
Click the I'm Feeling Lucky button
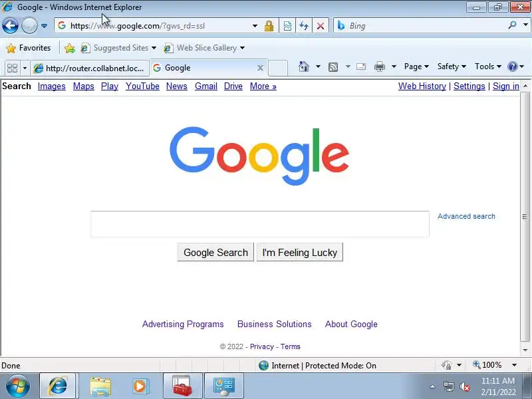tap(300, 252)
